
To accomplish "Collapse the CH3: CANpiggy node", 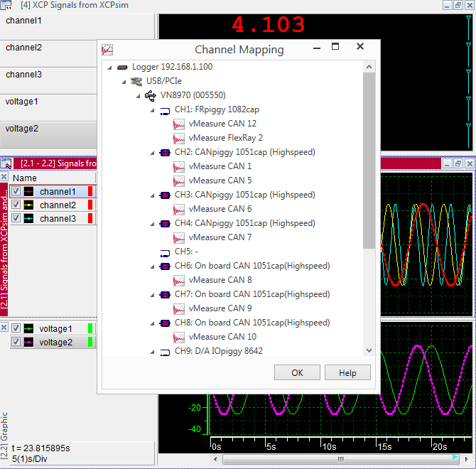I will pos(153,195).
